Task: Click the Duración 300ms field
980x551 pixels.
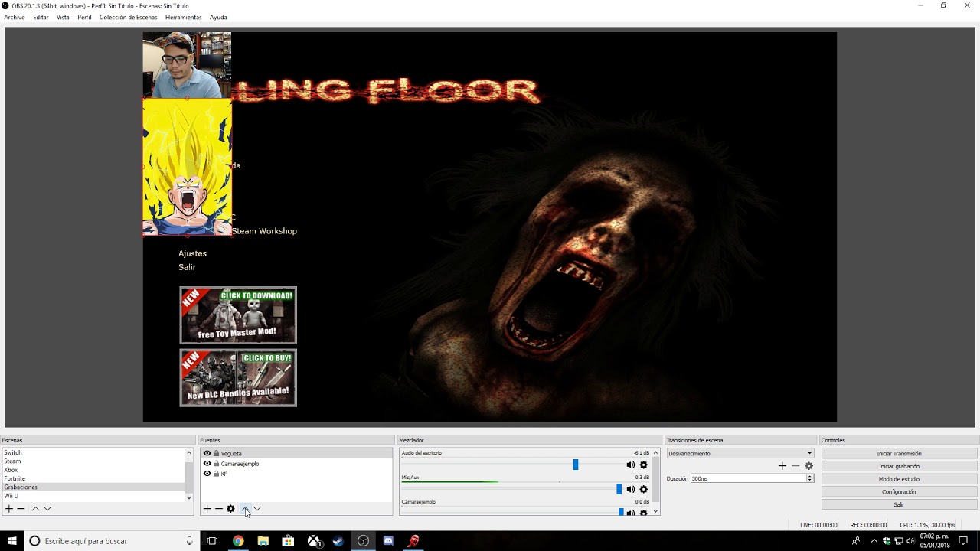Action: point(748,478)
